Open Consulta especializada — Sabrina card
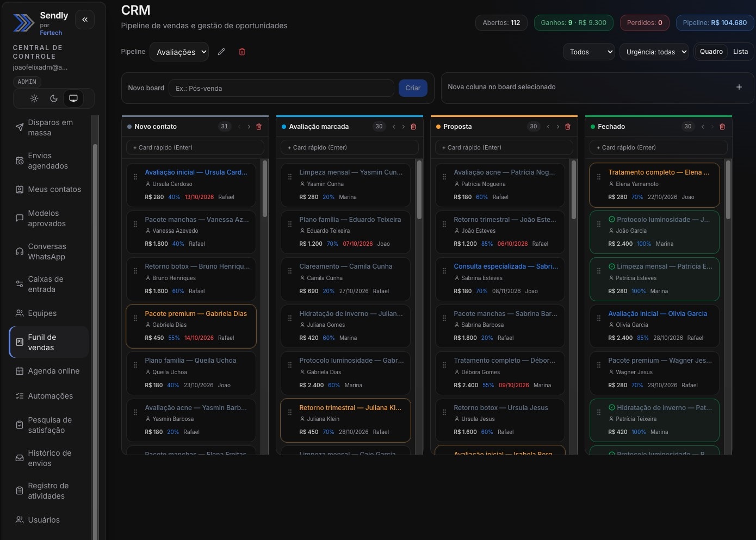This screenshot has width=756, height=540. click(500, 279)
